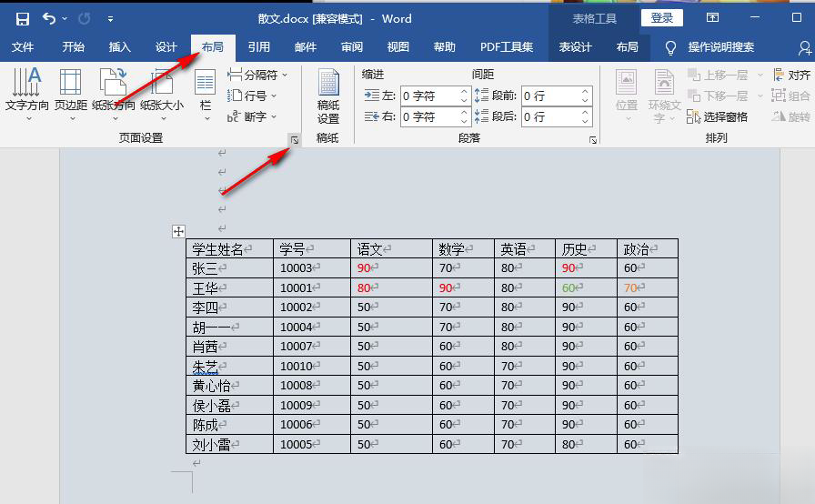
Task: Open the 邮件 tab
Action: click(x=305, y=47)
